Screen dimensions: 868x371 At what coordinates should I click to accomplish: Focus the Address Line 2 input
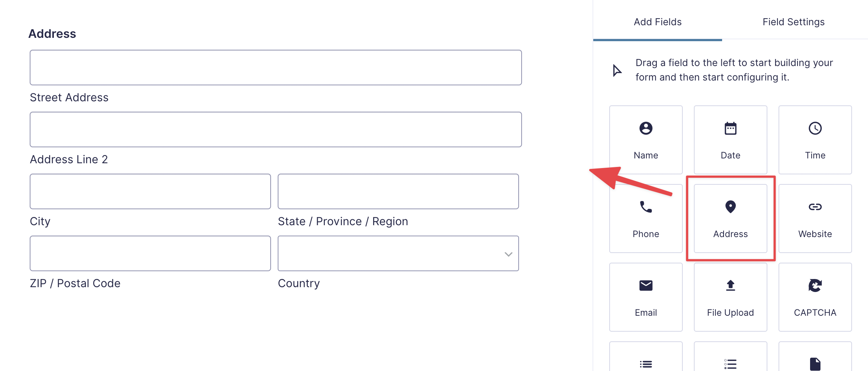click(x=275, y=129)
